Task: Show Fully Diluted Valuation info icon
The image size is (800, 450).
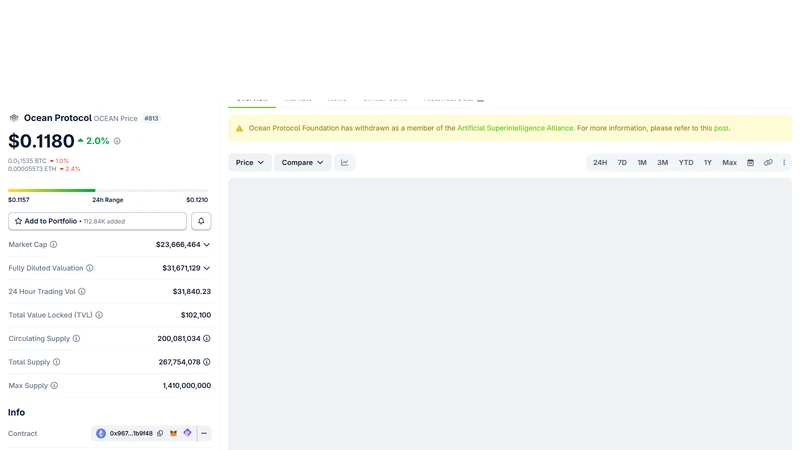Action: pyautogui.click(x=90, y=268)
